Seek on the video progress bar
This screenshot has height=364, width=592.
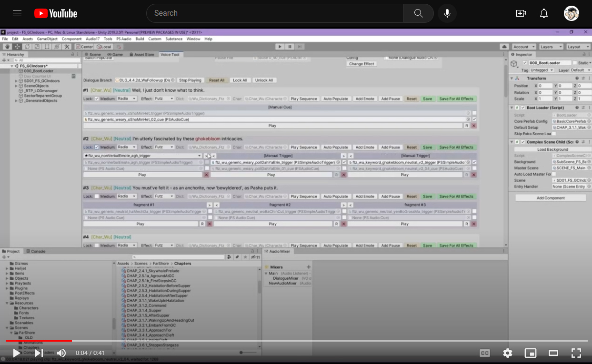point(296,341)
